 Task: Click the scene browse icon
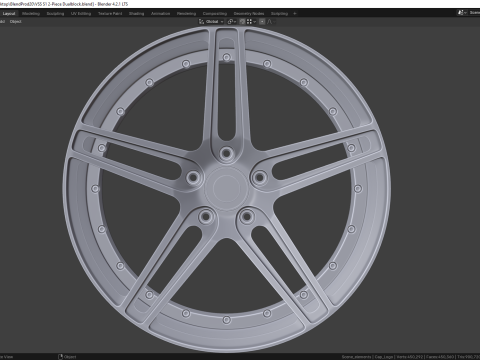click(x=462, y=13)
